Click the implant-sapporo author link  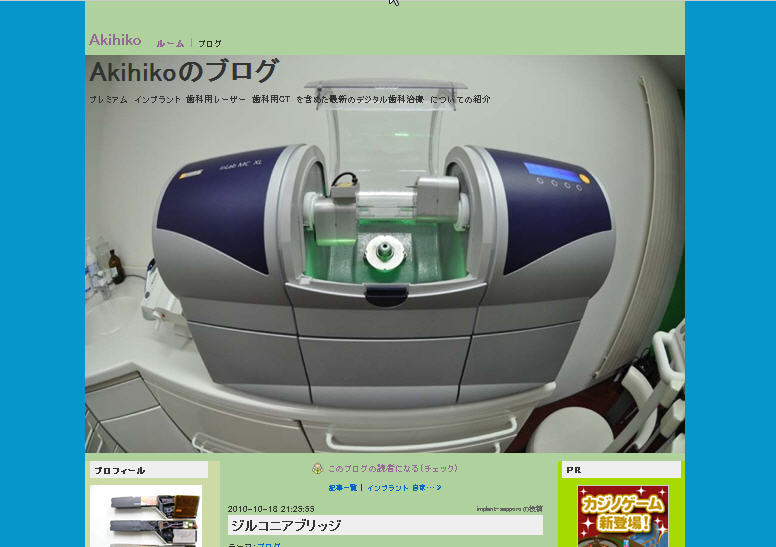[498, 509]
